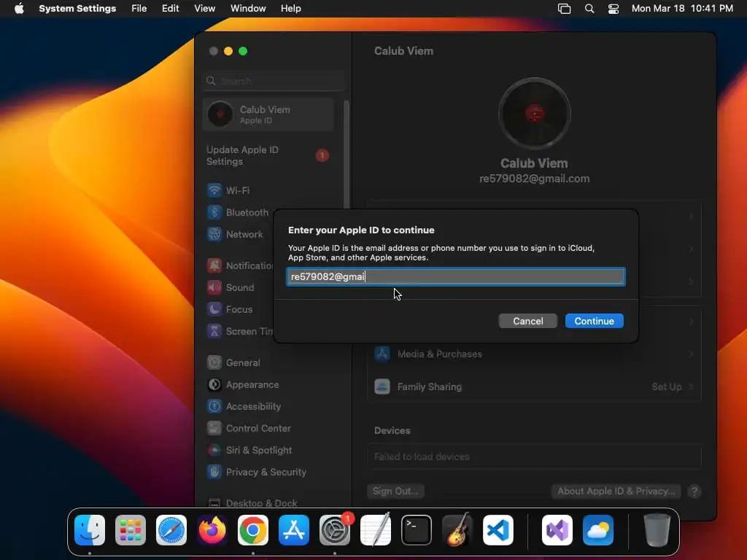Select the Screen Time hourglass icon
Viewport: 747px width, 560px height.
[214, 332]
